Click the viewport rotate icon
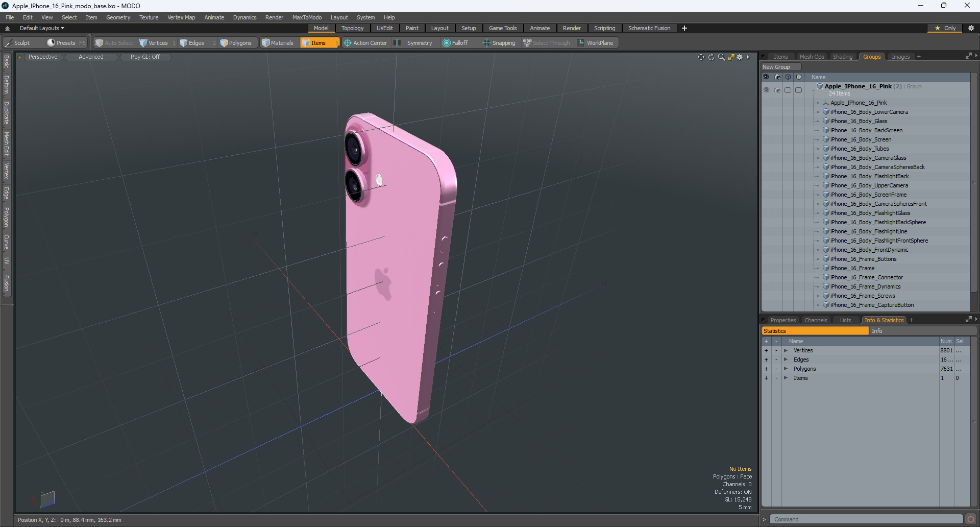The image size is (980, 527). (x=711, y=57)
